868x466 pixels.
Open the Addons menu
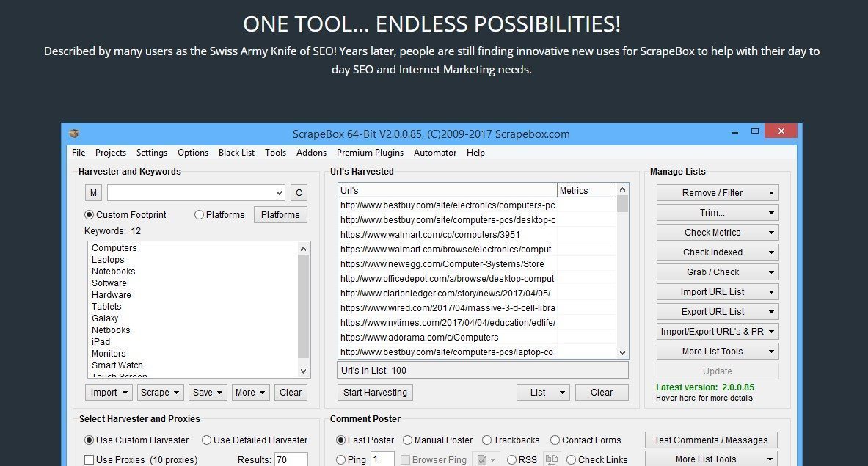(x=312, y=153)
